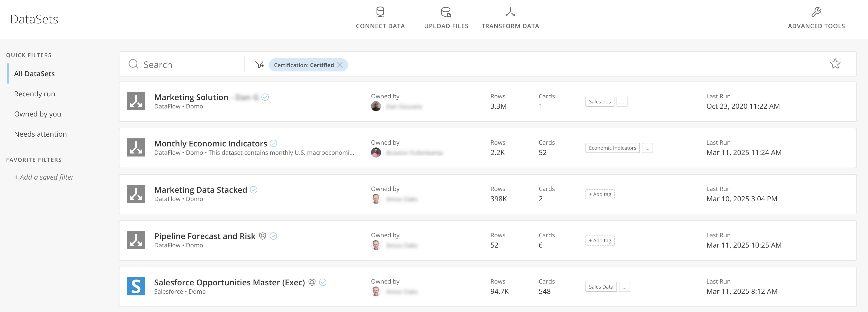Select the Recently run quick filter
This screenshot has height=312, width=868.
click(34, 94)
